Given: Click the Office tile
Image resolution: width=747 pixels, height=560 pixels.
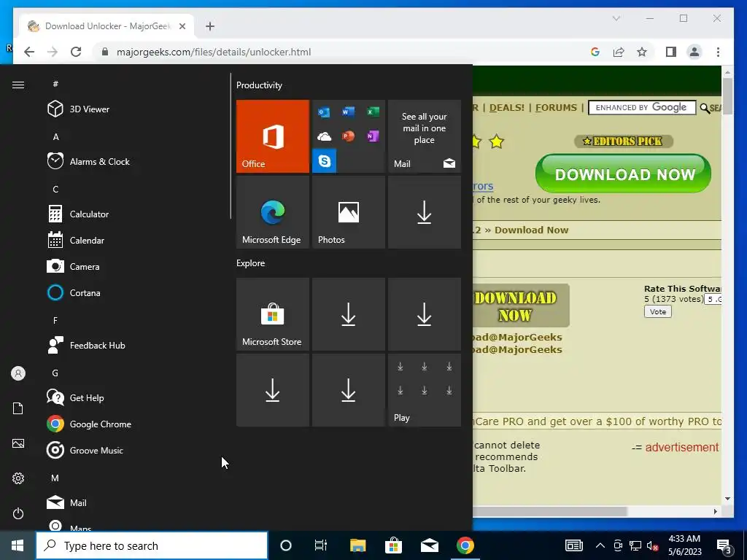Looking at the screenshot, I should pyautogui.click(x=273, y=136).
